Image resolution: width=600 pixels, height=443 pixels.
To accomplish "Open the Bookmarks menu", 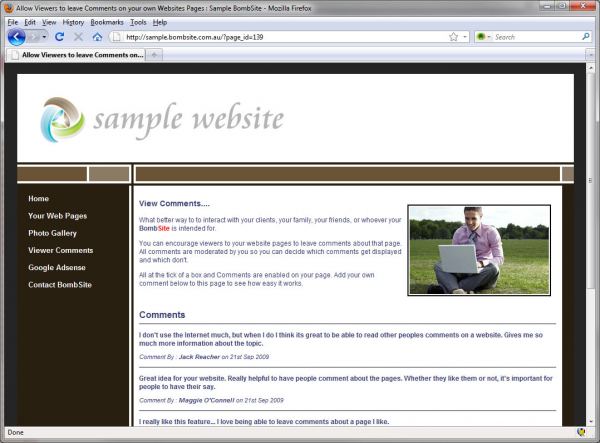I will coord(107,21).
